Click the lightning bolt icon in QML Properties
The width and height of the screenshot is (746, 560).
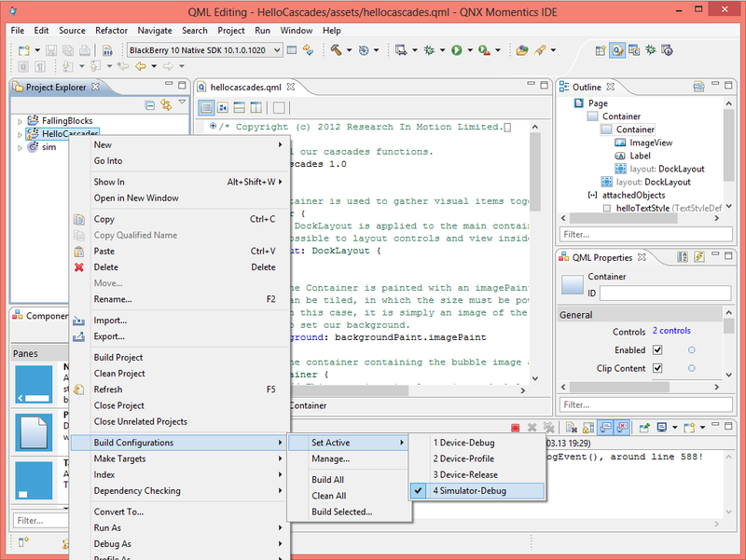click(x=698, y=257)
